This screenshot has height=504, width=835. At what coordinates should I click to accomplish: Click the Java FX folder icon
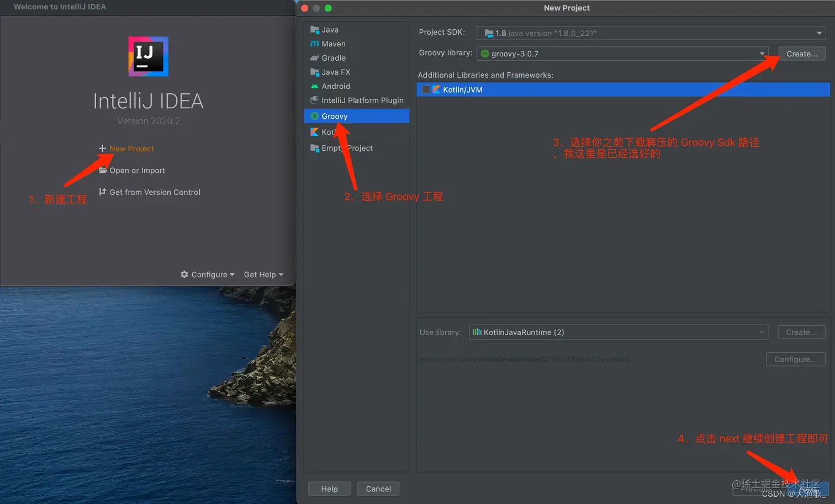pos(315,72)
